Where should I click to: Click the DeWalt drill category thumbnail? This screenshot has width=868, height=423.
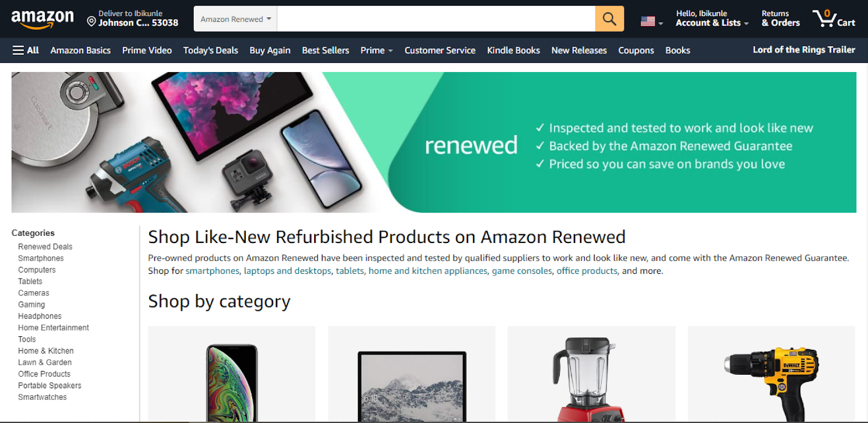pyautogui.click(x=771, y=374)
